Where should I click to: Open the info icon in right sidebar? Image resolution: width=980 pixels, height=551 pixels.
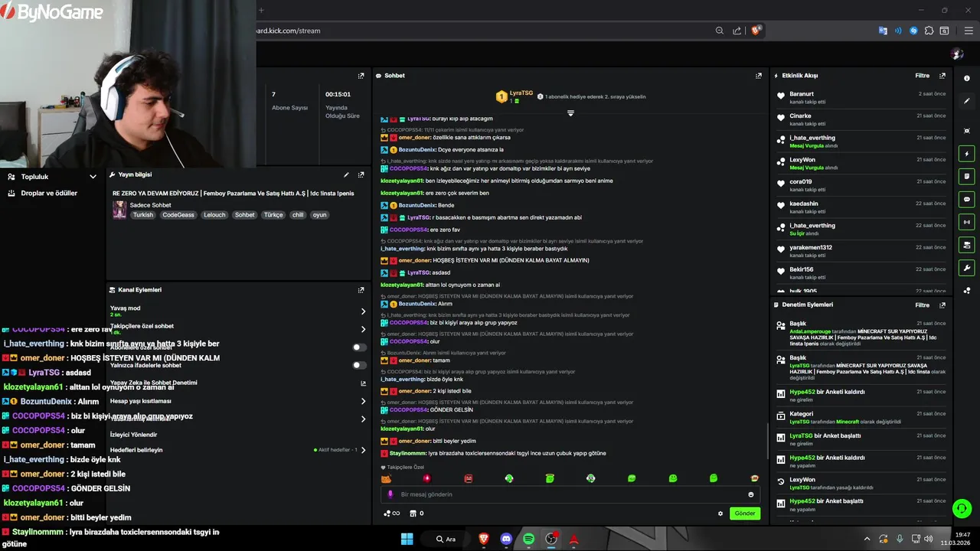(967, 78)
